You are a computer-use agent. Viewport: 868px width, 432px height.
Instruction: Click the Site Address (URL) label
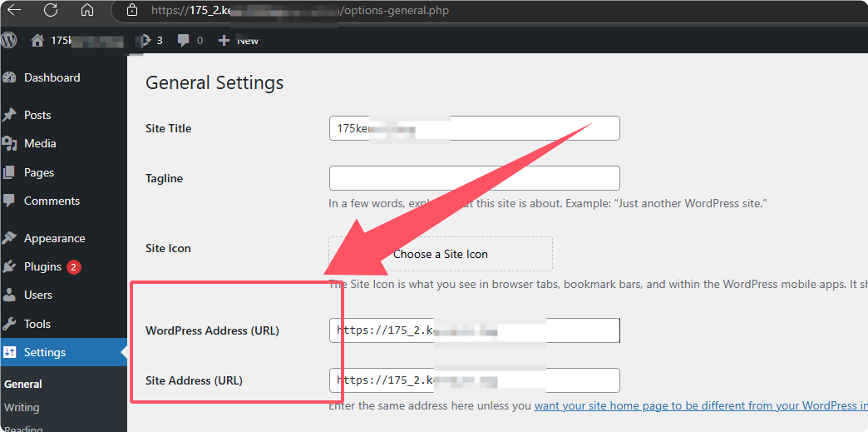coord(194,381)
